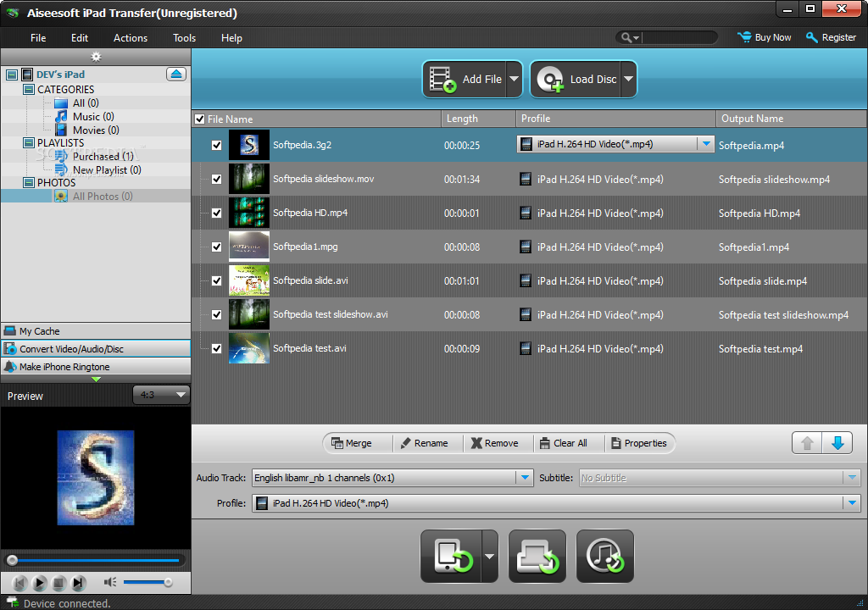The width and height of the screenshot is (868, 610).
Task: Click the previous frame playback icon
Action: click(20, 582)
